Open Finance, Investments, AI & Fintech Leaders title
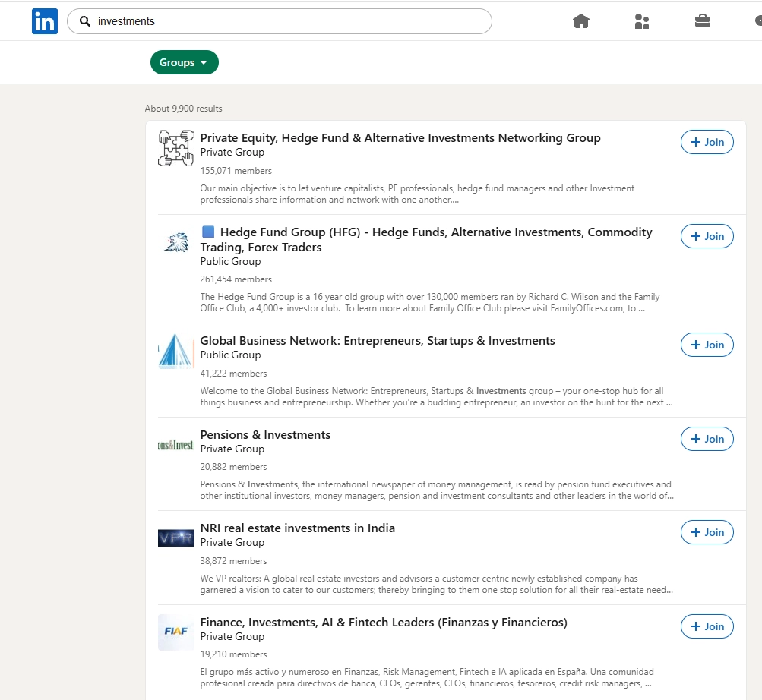Viewport: 762px width, 700px height. (x=384, y=623)
